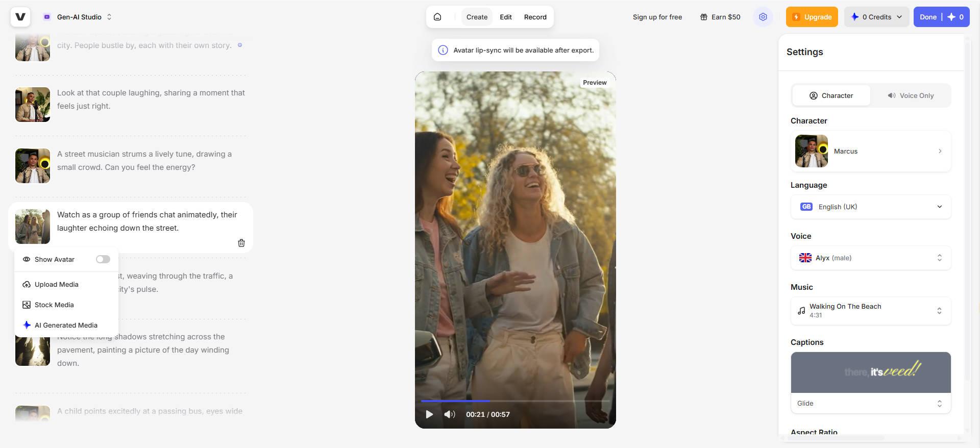Click the UK flag icon in Voice
The image size is (980, 448).
[x=805, y=258]
